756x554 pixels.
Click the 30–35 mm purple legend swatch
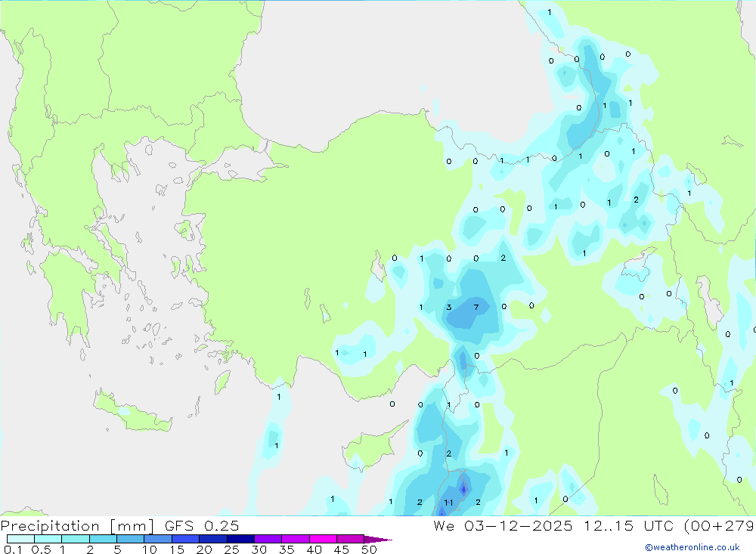tap(268, 539)
